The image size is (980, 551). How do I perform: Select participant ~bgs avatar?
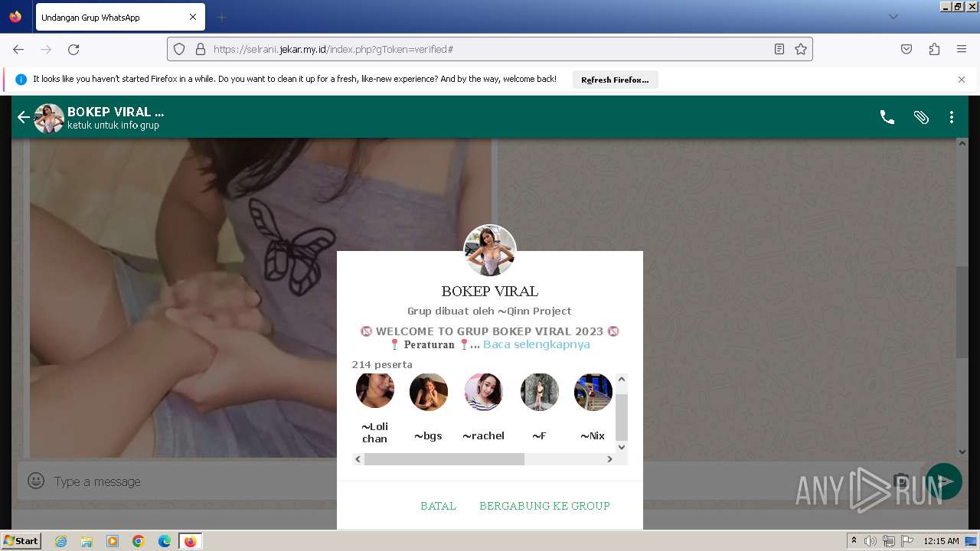[x=429, y=392]
